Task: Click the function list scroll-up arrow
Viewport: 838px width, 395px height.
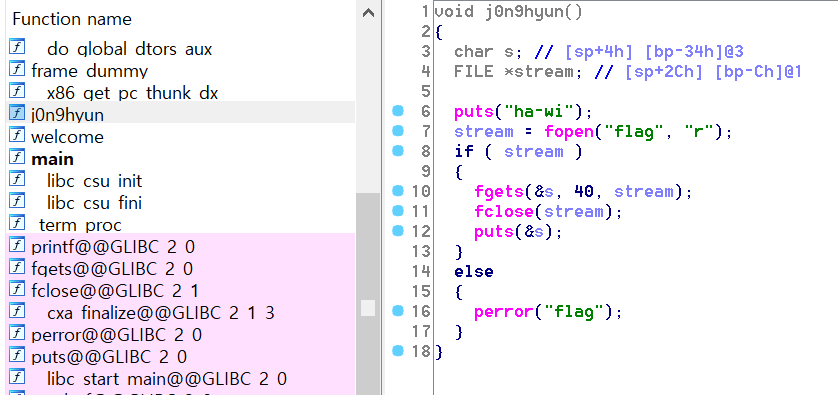Action: [368, 13]
